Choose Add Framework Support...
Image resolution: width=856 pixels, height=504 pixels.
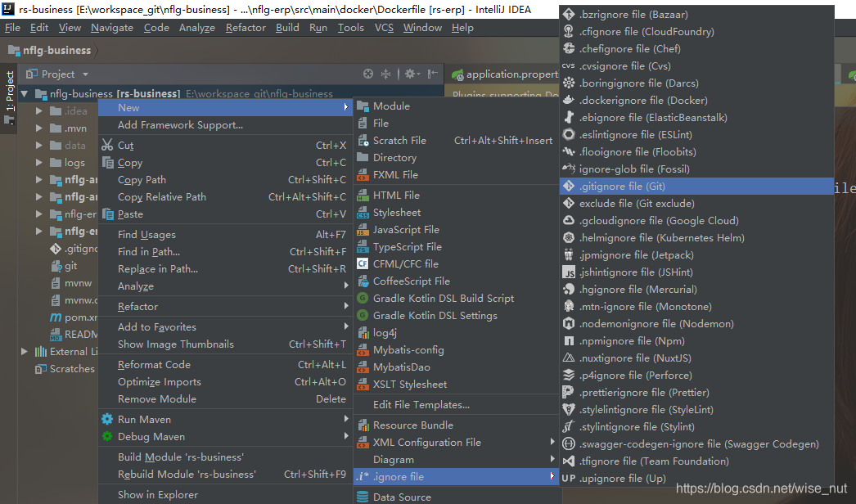(x=225, y=125)
